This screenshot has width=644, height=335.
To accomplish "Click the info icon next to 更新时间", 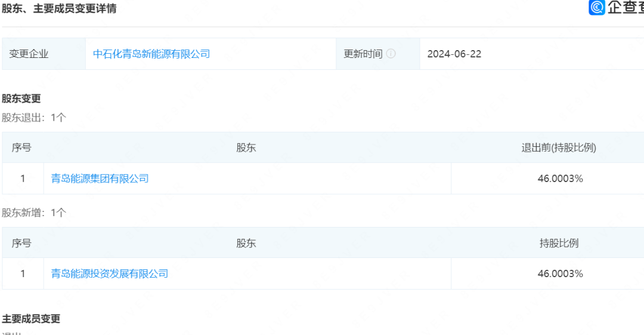I will tap(391, 54).
